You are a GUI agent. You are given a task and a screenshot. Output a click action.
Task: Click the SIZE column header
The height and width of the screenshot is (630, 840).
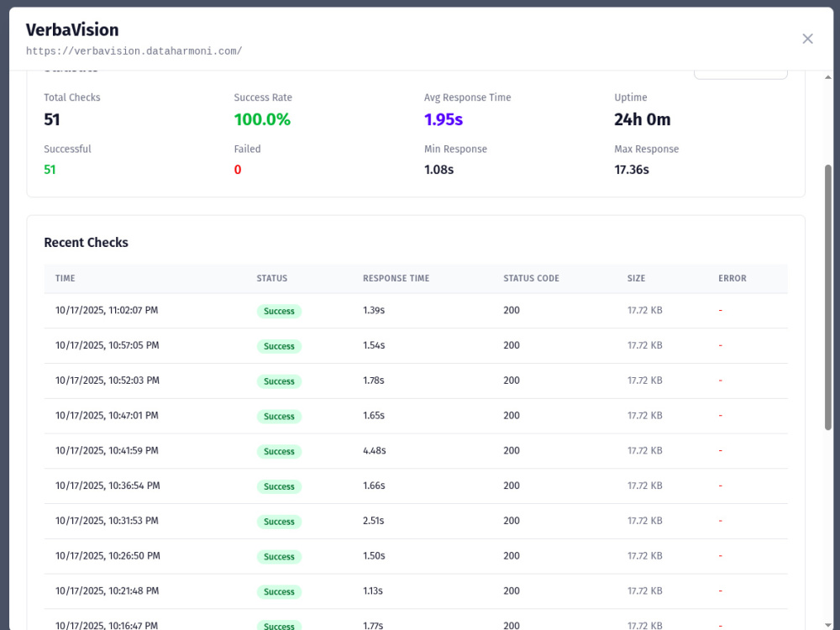click(636, 278)
